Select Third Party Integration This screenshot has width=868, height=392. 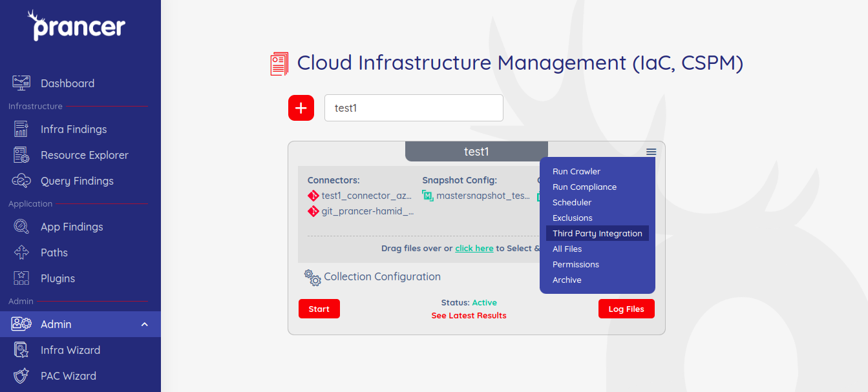(x=597, y=233)
